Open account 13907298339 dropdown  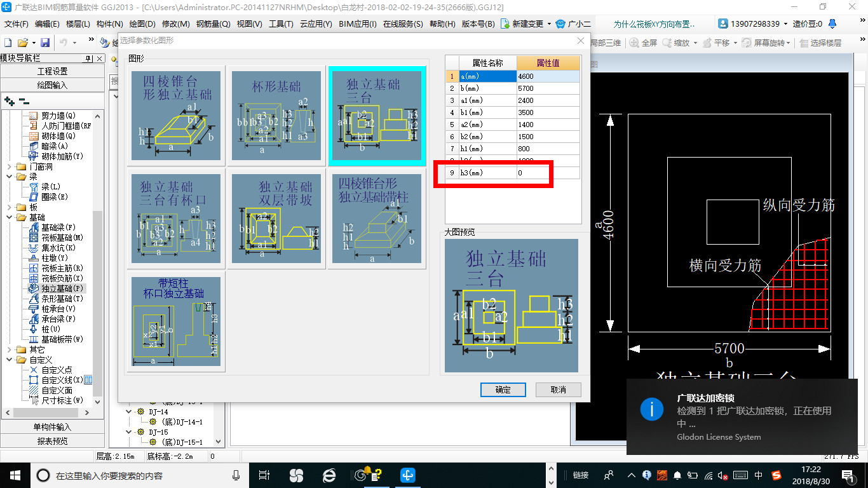[785, 24]
